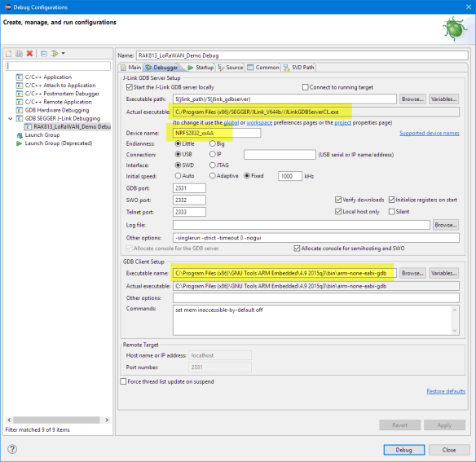The height and width of the screenshot is (462, 476).
Task: Delete selected launch configuration (red X)
Action: [x=29, y=54]
